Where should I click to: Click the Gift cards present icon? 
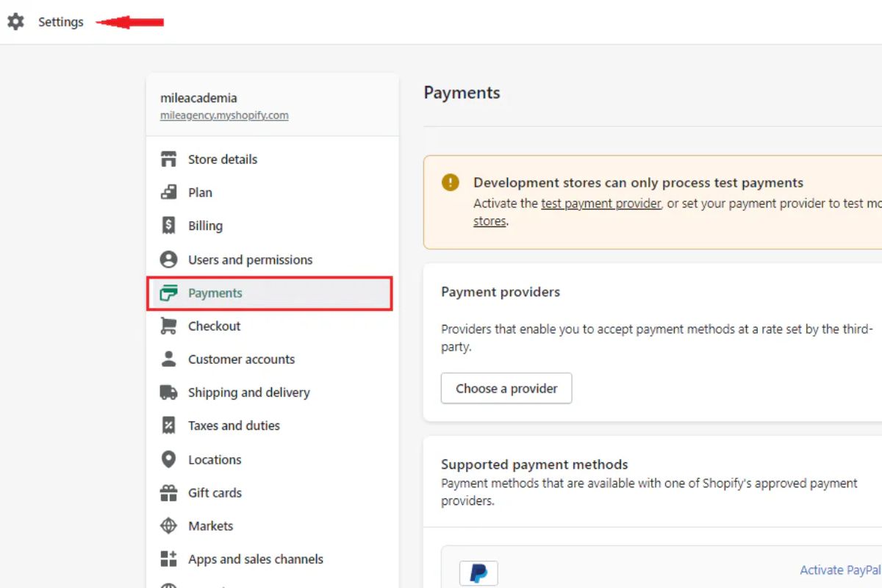click(x=169, y=492)
